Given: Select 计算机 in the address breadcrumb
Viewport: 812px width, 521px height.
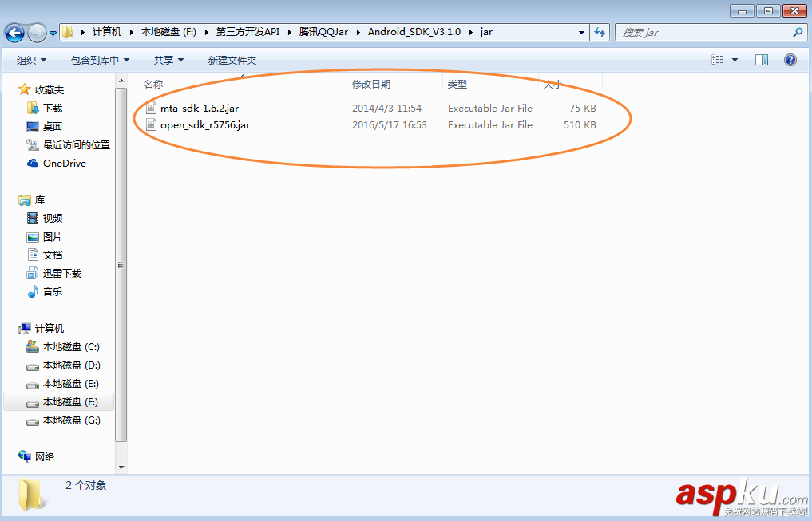Looking at the screenshot, I should coord(107,32).
